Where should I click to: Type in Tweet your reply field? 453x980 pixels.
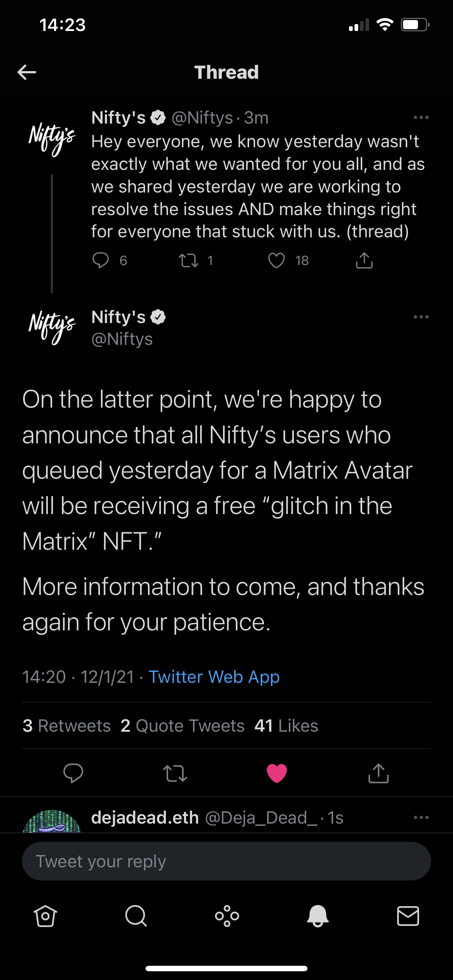tap(226, 861)
